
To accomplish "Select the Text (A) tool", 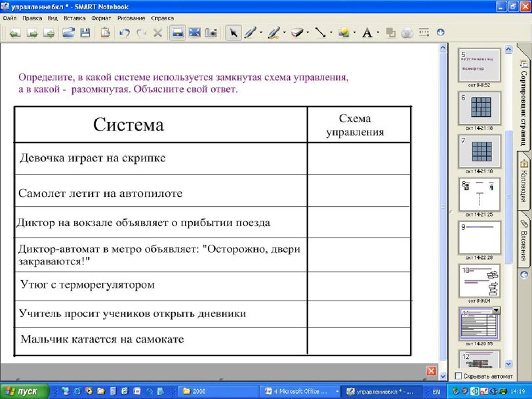I will coord(367,32).
